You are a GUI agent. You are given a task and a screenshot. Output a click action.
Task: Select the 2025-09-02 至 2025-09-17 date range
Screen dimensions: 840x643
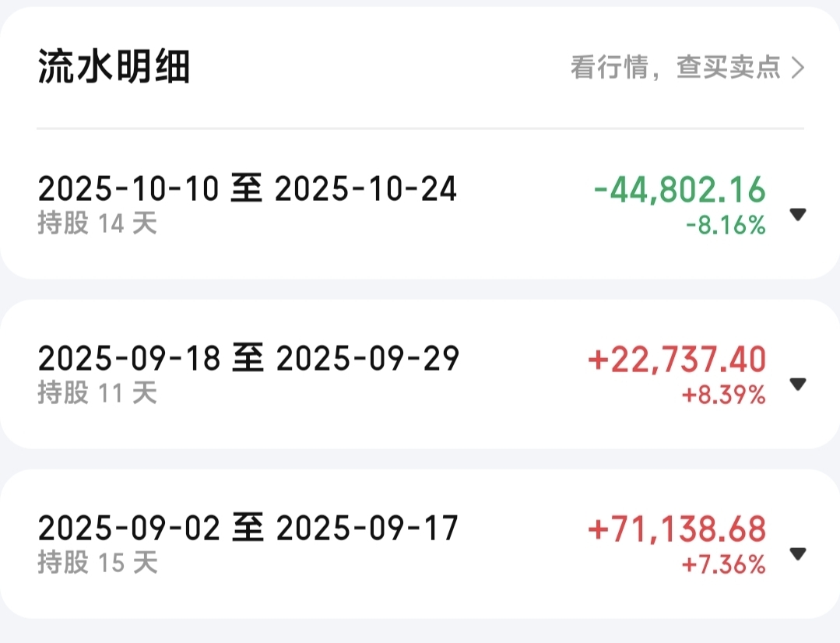pos(248,528)
